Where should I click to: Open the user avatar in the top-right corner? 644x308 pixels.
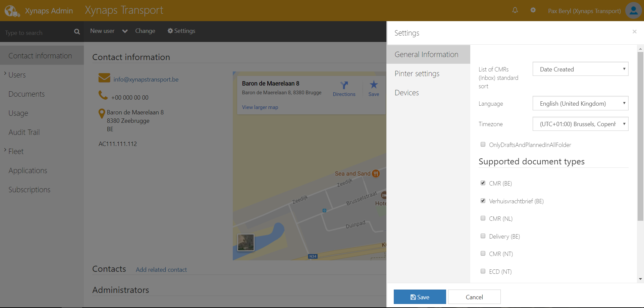pos(633,10)
